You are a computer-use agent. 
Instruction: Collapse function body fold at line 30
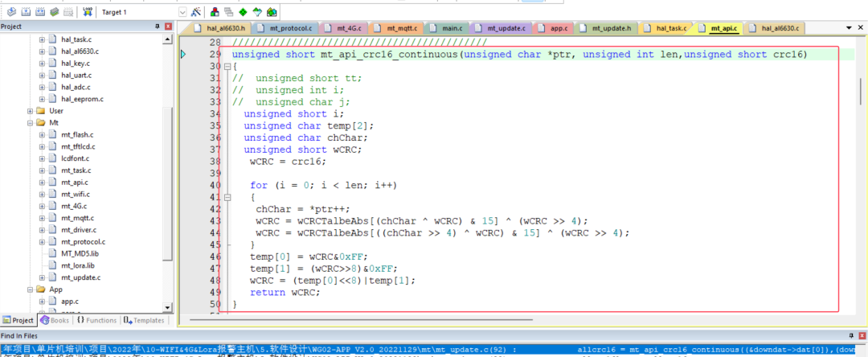[227, 67]
